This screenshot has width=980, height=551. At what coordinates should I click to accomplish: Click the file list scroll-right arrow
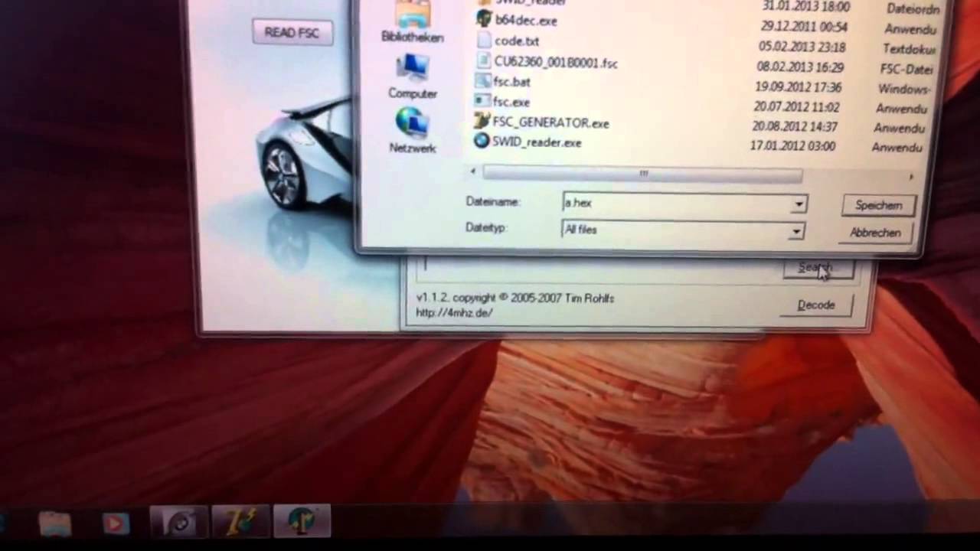[910, 177]
